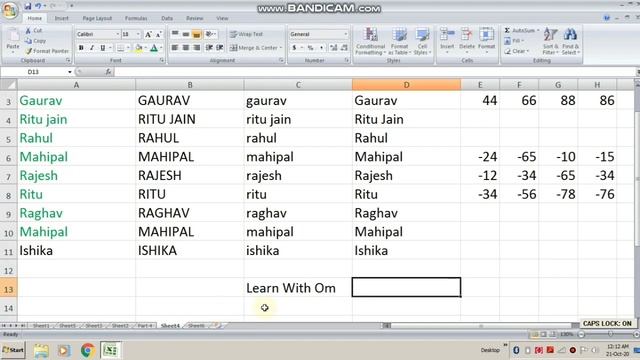The width and height of the screenshot is (640, 360).
Task: Expand the Merge & Center dropdown arrow
Action: [281, 48]
